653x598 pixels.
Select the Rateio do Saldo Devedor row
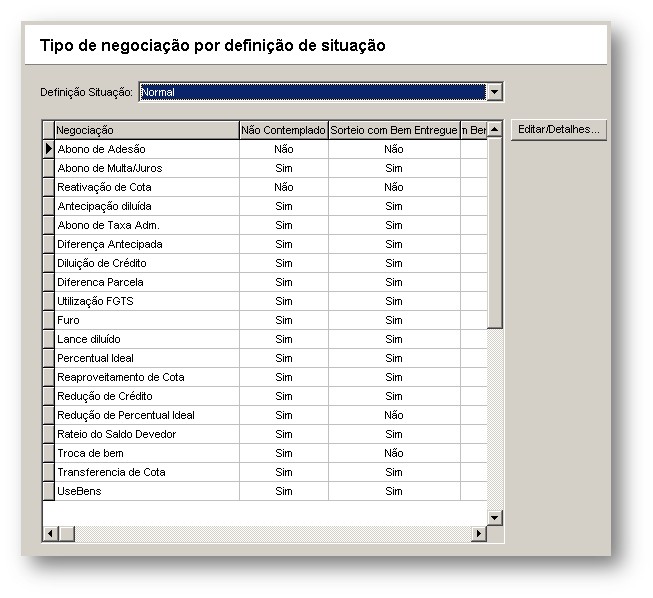[265, 434]
